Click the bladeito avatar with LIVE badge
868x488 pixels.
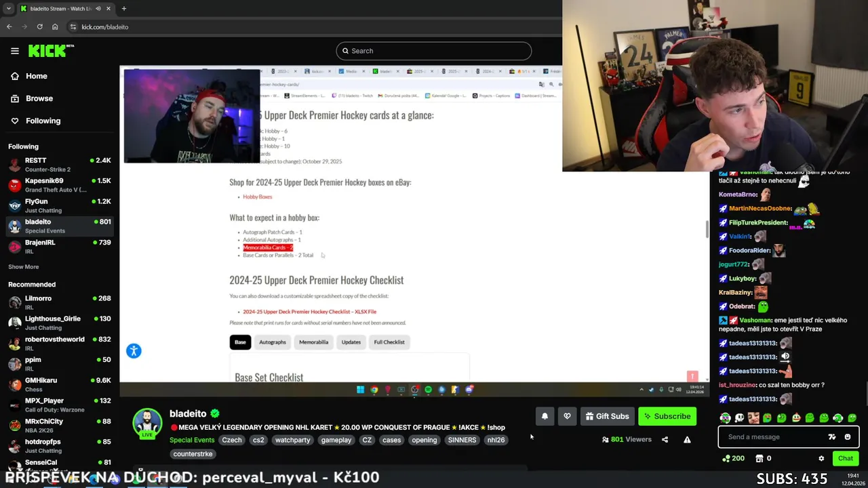[x=147, y=423]
